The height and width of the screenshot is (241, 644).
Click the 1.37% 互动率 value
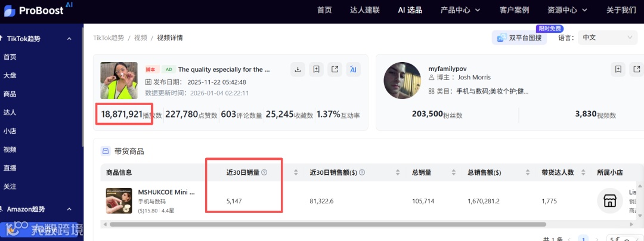coord(329,114)
